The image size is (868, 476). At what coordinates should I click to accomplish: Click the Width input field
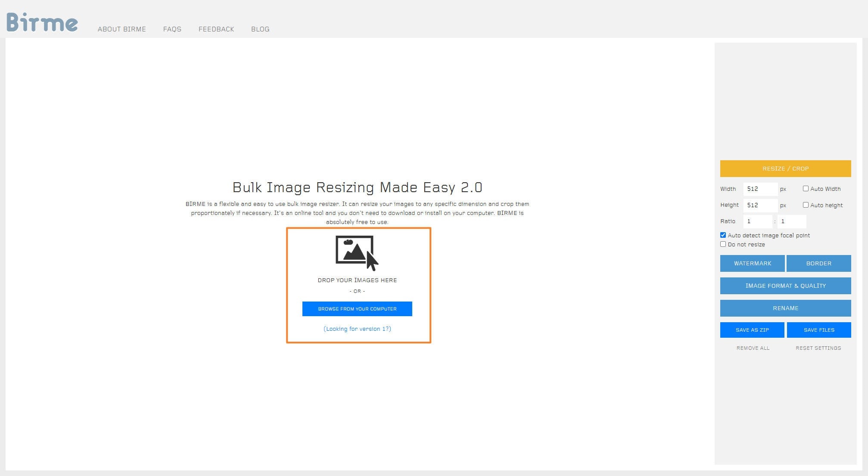coord(760,189)
